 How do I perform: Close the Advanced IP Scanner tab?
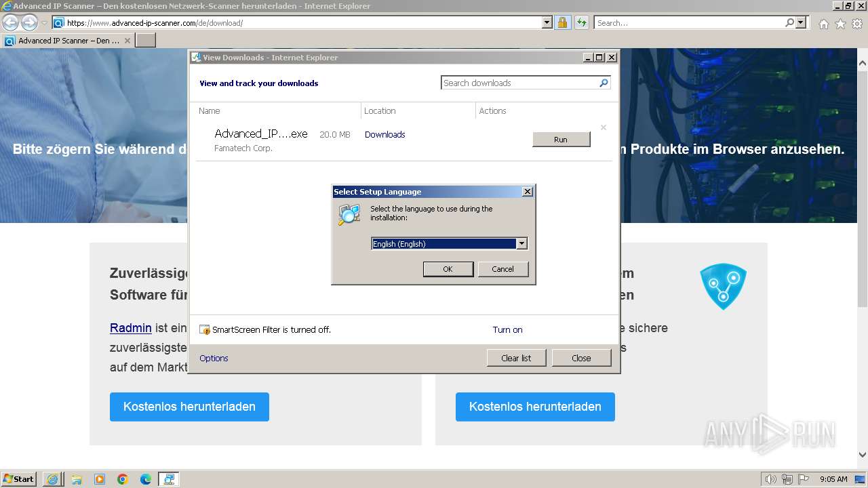pos(127,41)
